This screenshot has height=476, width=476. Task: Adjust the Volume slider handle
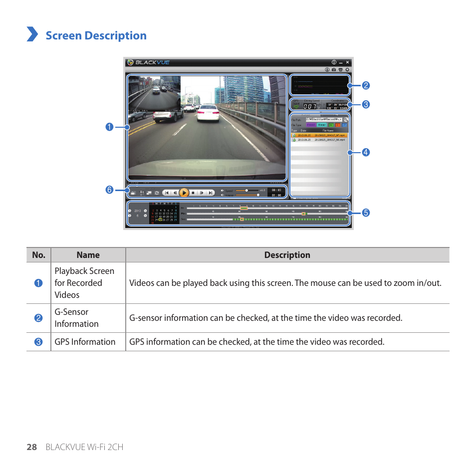click(258, 195)
